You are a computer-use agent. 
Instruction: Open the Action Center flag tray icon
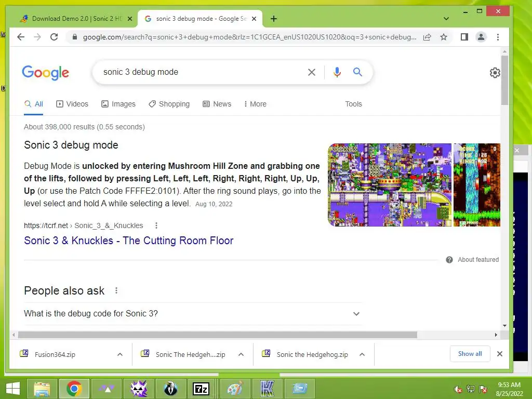pos(483,389)
